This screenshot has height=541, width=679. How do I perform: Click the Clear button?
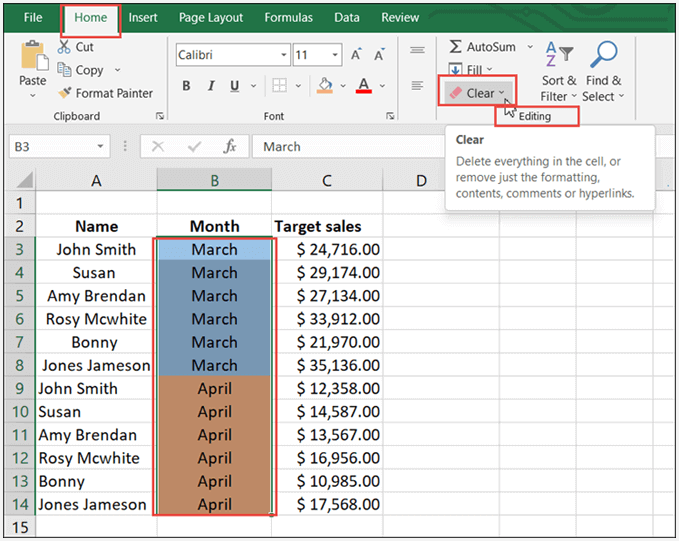[x=477, y=93]
